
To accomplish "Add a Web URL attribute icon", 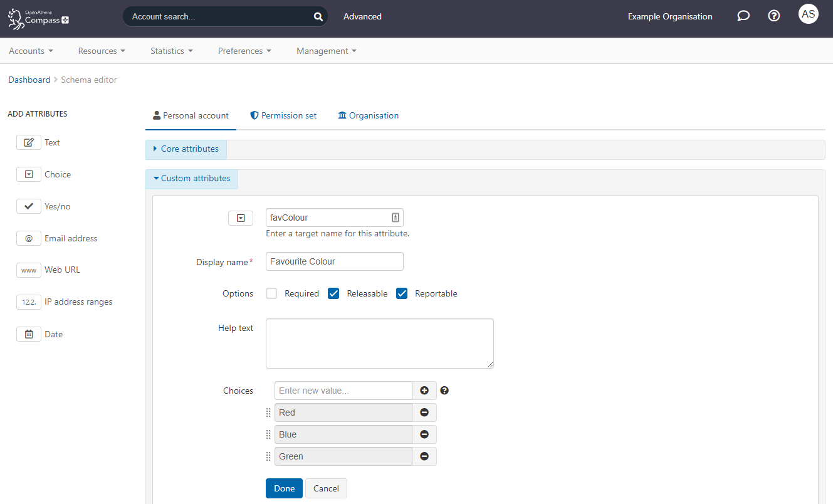I will click(29, 270).
